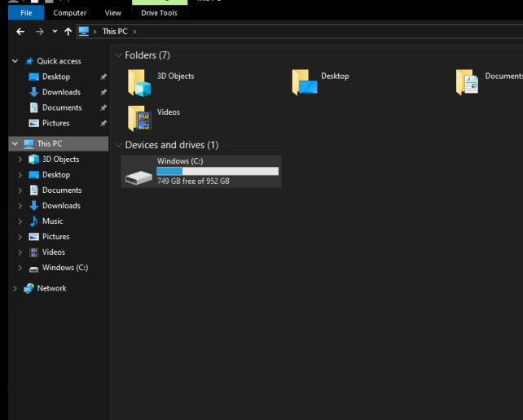Expand Pictures under This PC tree
The width and height of the screenshot is (523, 420).
tap(20, 237)
